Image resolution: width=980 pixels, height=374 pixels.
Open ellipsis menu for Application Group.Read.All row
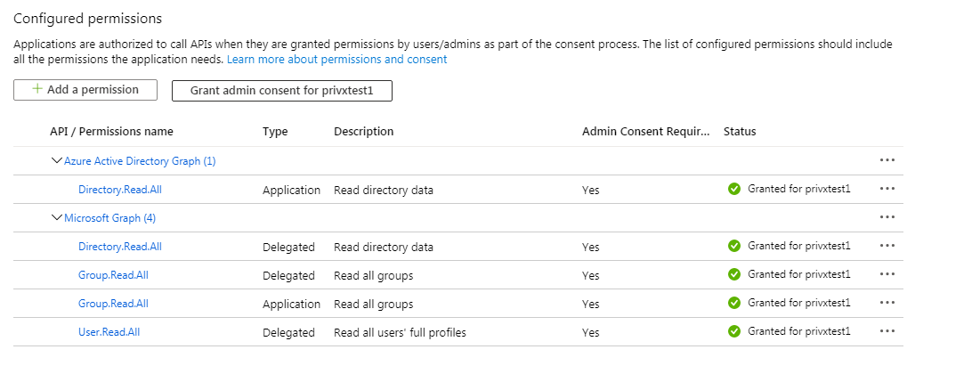(x=886, y=303)
